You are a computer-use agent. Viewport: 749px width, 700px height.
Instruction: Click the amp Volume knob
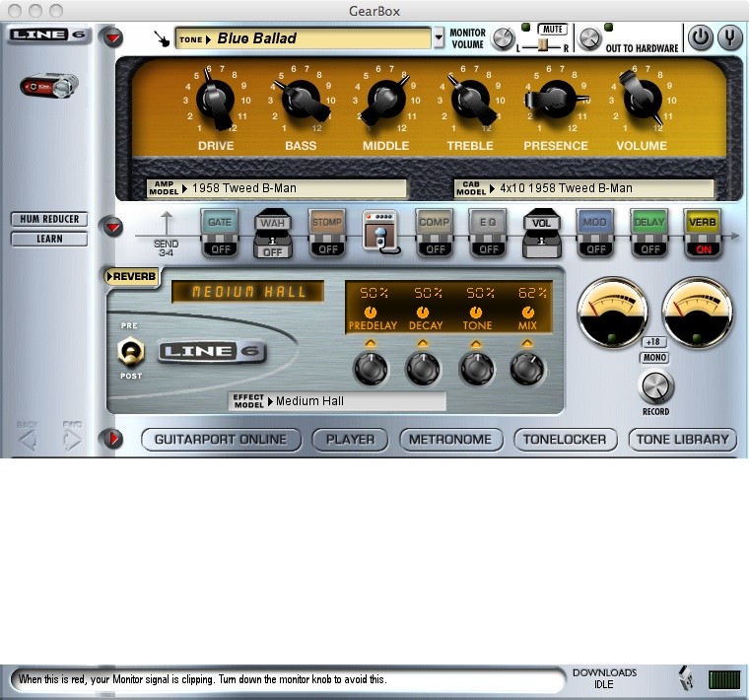coord(642,99)
